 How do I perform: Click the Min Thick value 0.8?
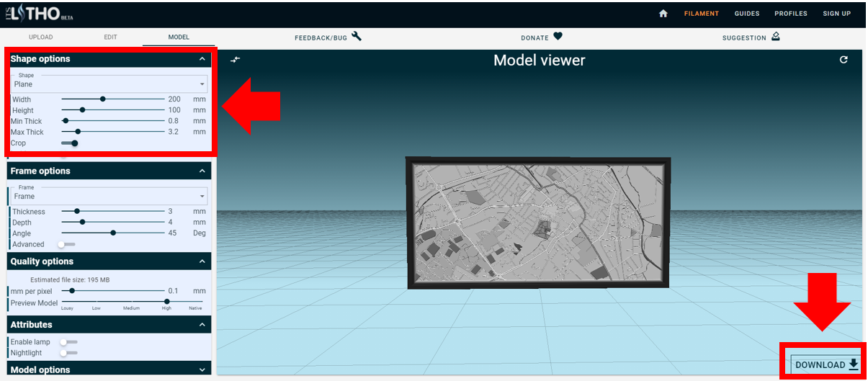point(174,121)
